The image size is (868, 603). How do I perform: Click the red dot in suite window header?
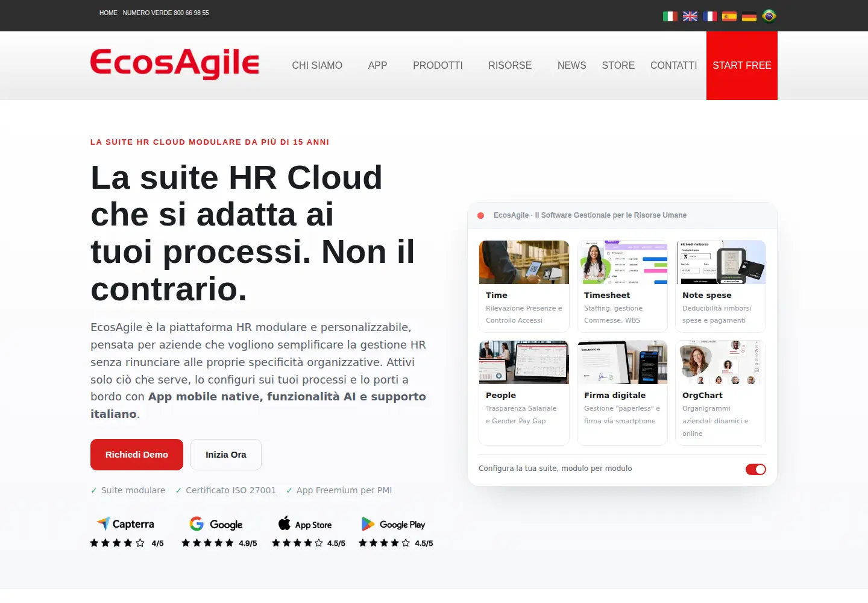480,215
